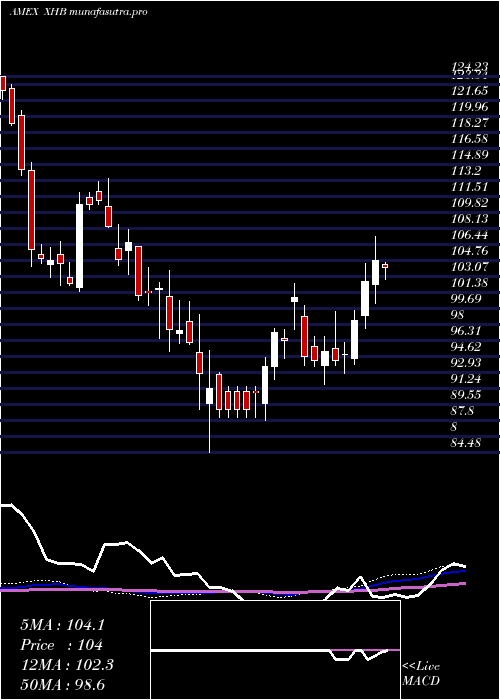Click the 121.65 price axis label
The image size is (500, 700).
click(x=470, y=91)
